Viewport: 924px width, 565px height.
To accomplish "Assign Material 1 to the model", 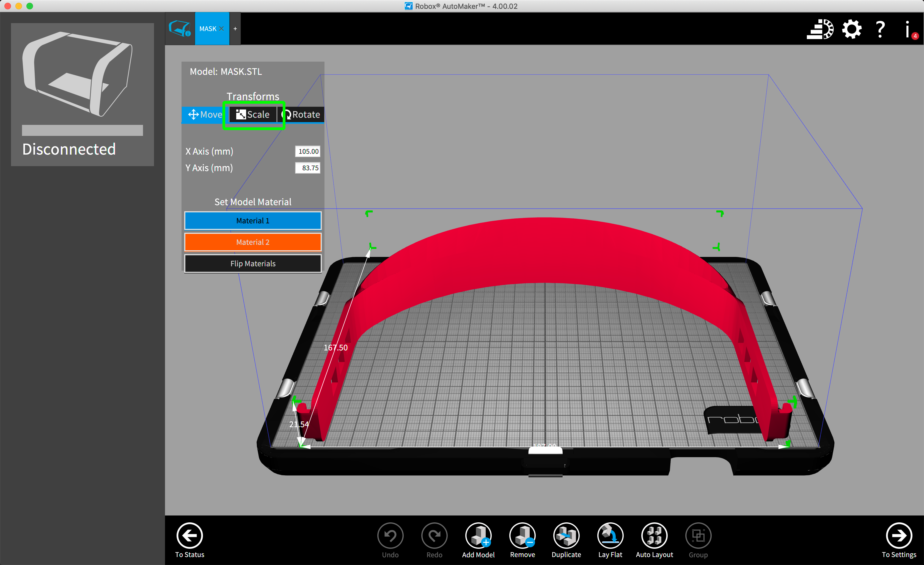I will [x=253, y=221].
